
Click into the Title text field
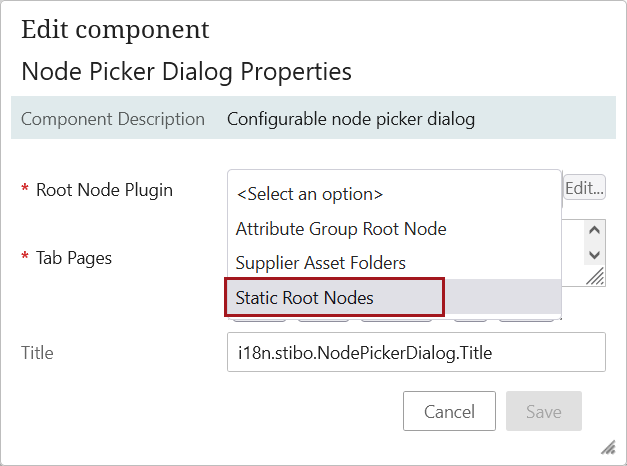(416, 352)
